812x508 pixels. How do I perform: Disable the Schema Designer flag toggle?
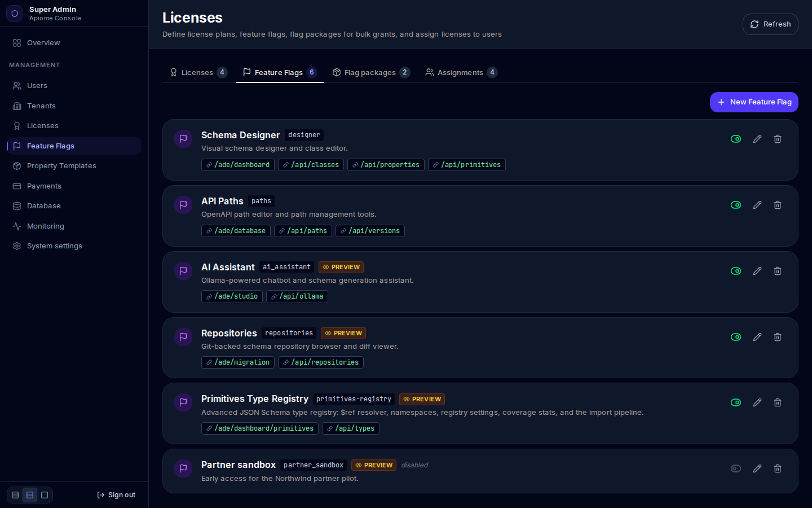point(736,139)
